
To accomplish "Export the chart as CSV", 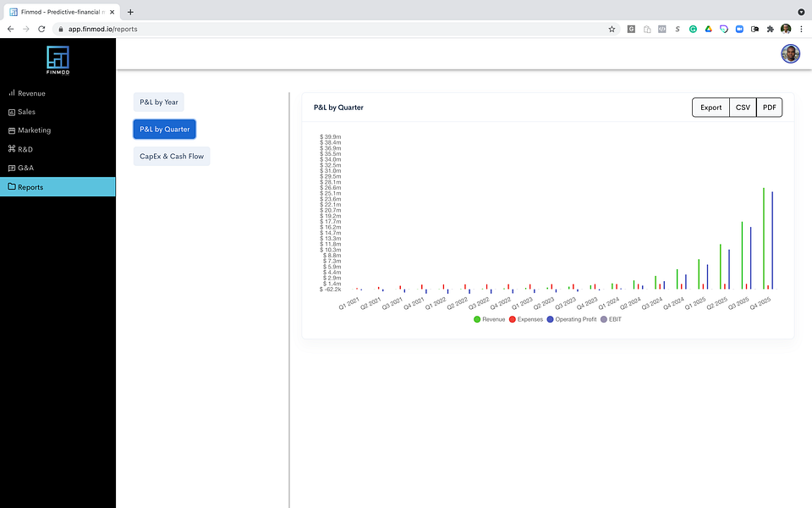I will point(743,108).
